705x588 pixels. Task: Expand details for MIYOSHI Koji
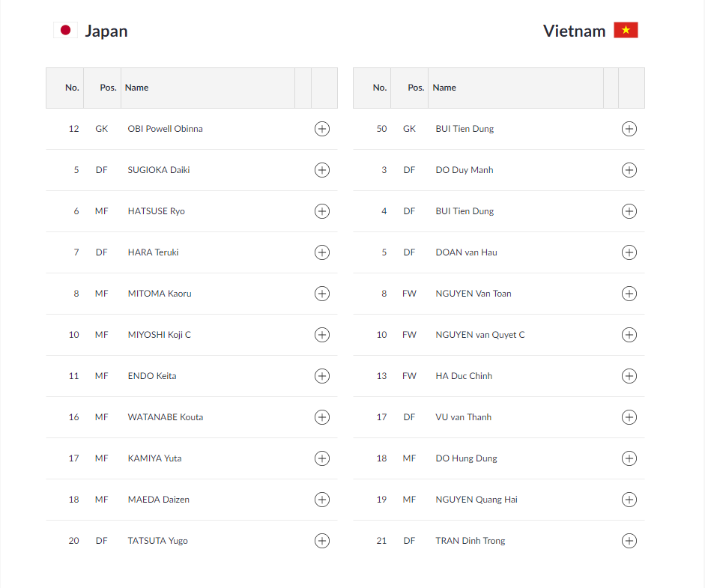click(321, 335)
